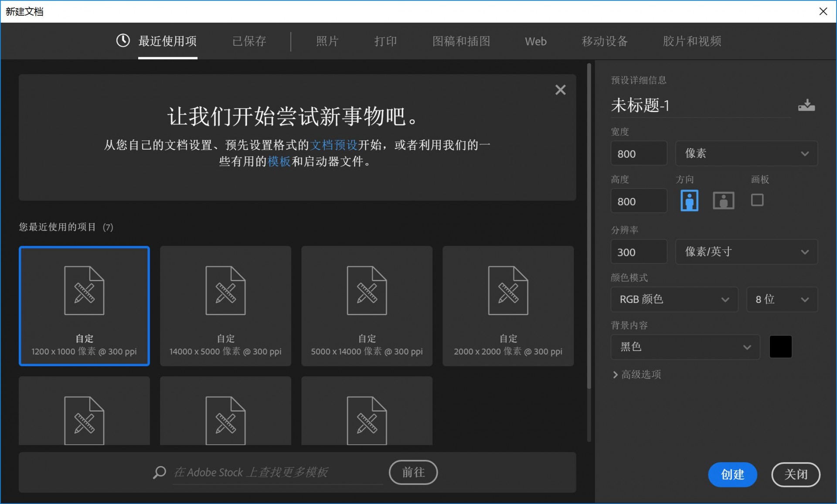
Task: Dismiss the welcome banner via its X icon
Action: click(561, 90)
